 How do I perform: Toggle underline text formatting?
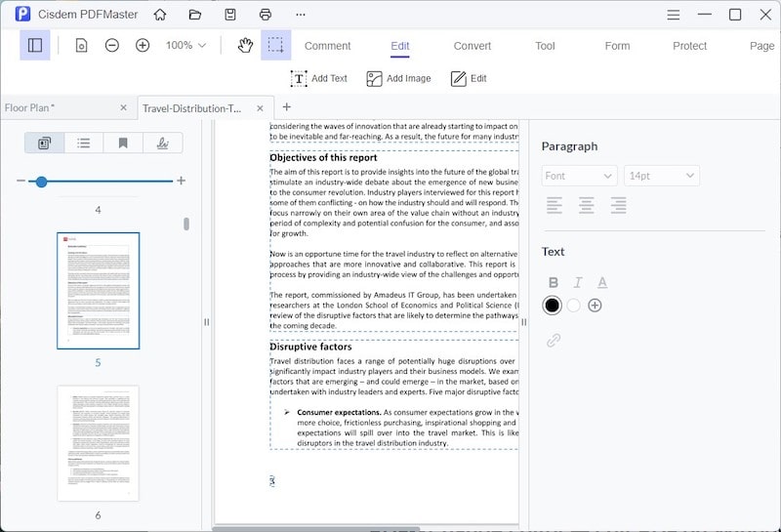click(602, 282)
